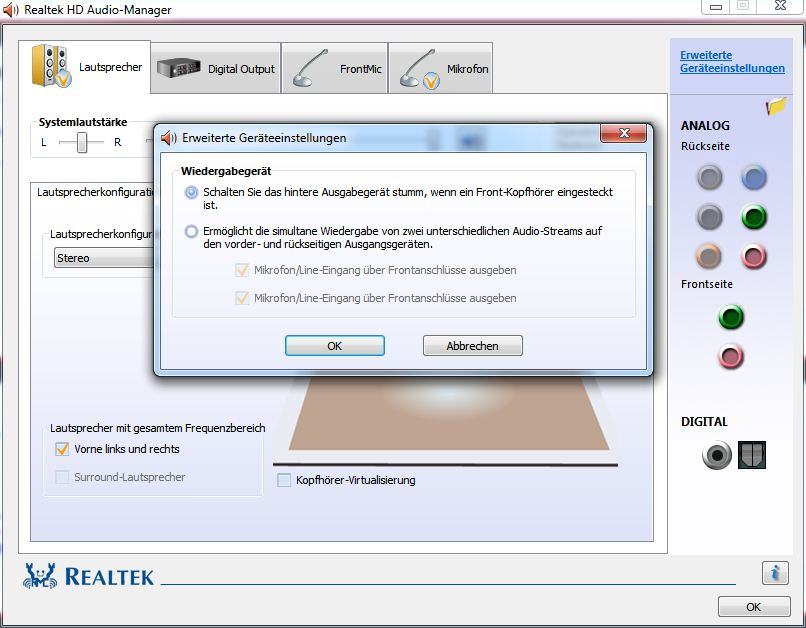Select the green rear jack under Rückseite
This screenshot has width=806, height=628.
754,217
